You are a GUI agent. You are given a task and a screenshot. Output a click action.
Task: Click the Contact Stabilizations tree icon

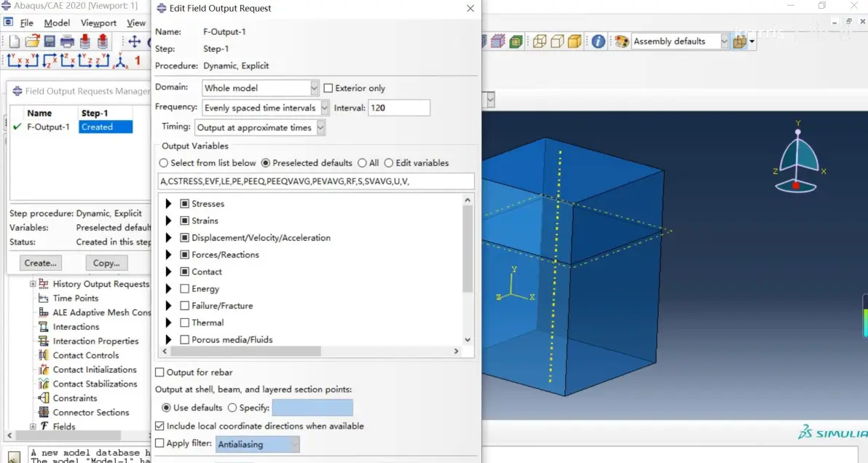[x=44, y=384]
